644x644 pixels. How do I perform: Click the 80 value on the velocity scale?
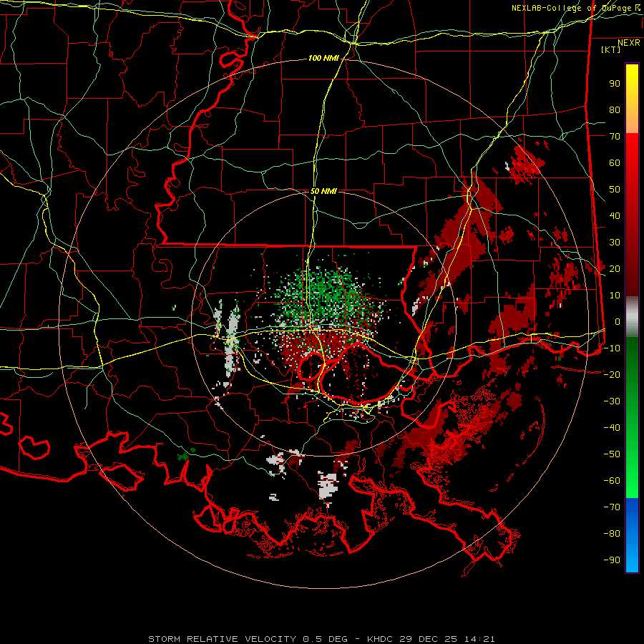615,110
